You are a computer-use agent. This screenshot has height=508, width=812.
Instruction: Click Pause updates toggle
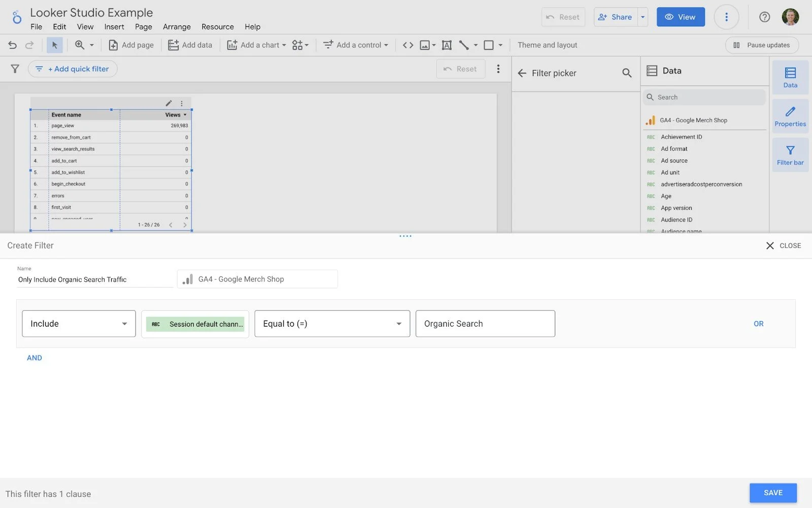pyautogui.click(x=762, y=45)
